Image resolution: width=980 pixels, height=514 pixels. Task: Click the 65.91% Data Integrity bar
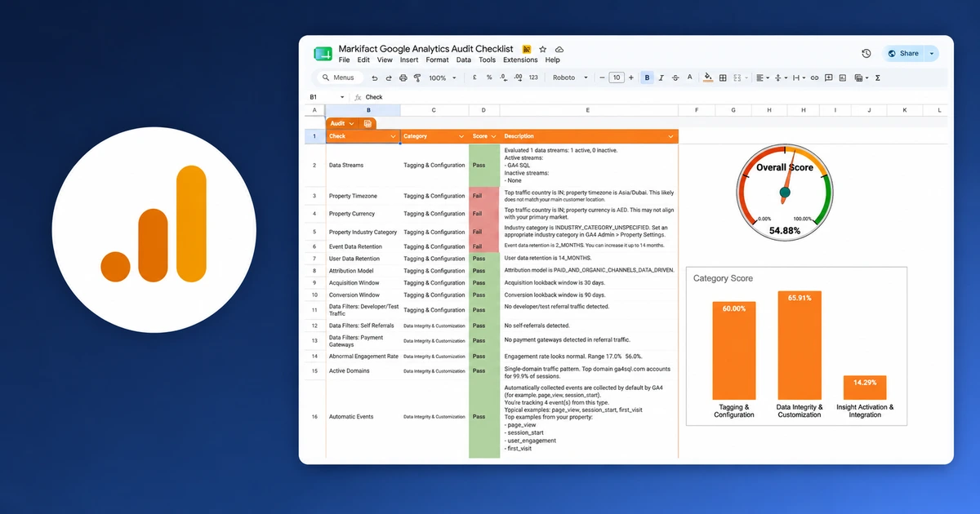click(x=799, y=345)
